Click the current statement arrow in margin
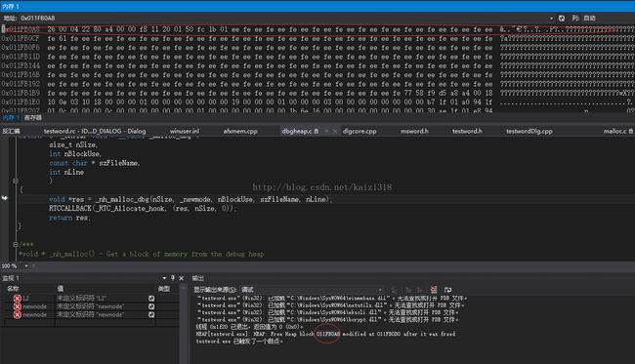635x364 pixels. coord(5,198)
